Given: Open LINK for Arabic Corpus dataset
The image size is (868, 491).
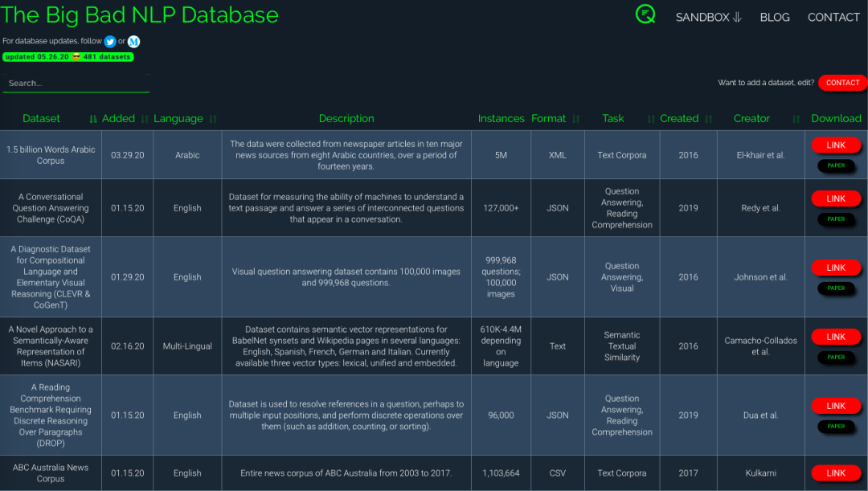Looking at the screenshot, I should [x=836, y=145].
